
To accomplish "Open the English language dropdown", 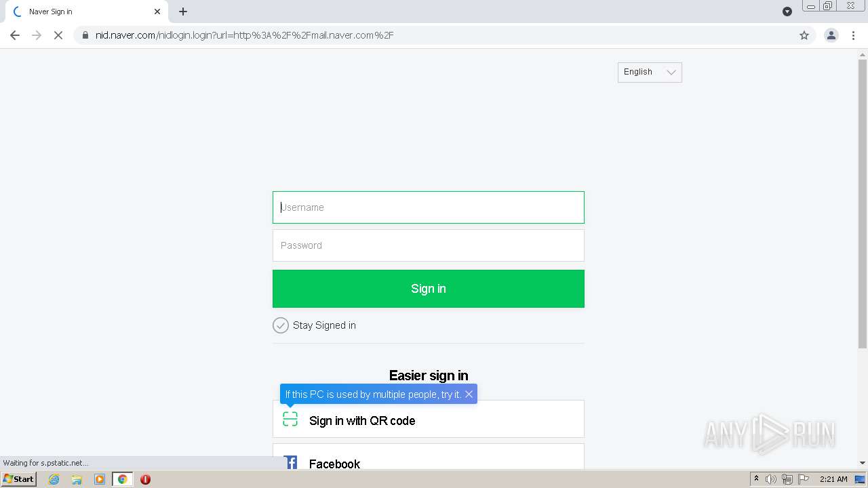I will pos(650,73).
